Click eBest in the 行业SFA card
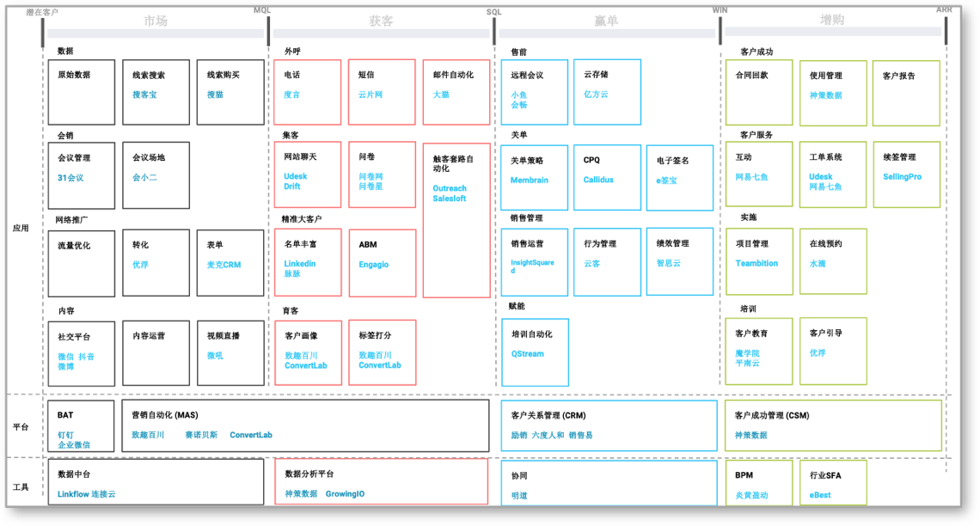The image size is (980, 526). point(820,495)
